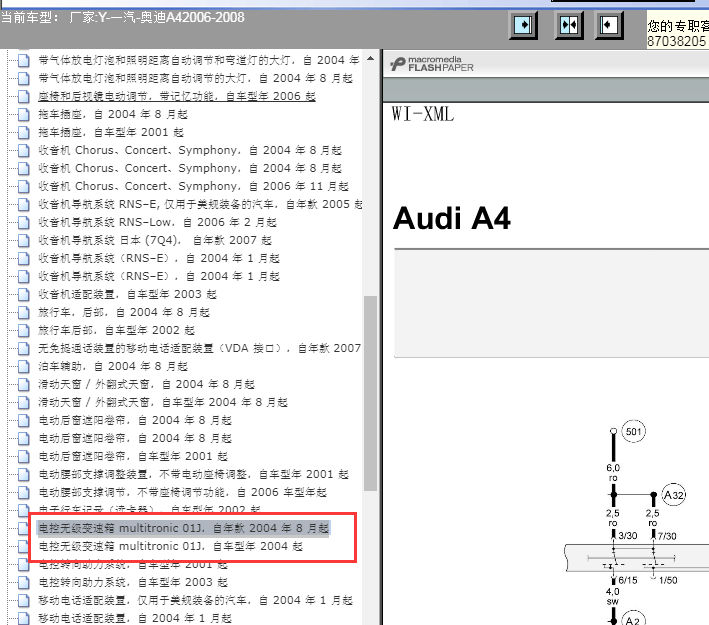
Task: Click page icon of 电动后窗遮阳卷帘 自车型年 2001 起
Action: (24, 456)
